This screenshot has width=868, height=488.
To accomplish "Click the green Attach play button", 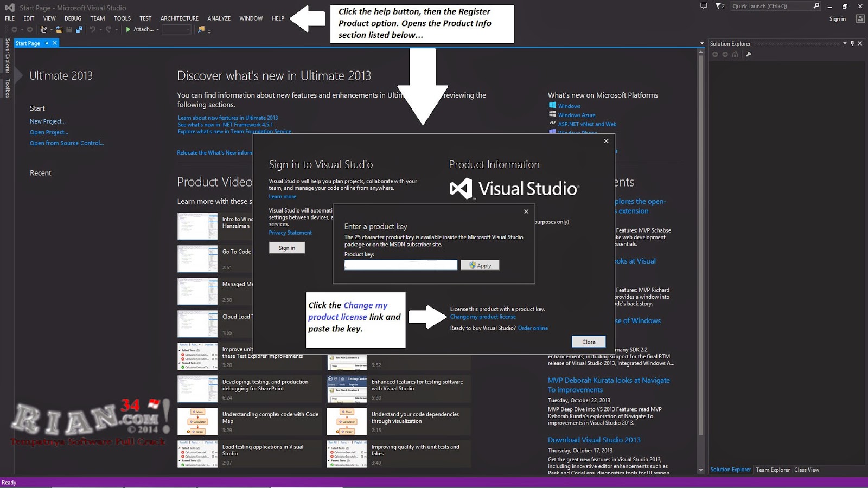I will tap(129, 29).
